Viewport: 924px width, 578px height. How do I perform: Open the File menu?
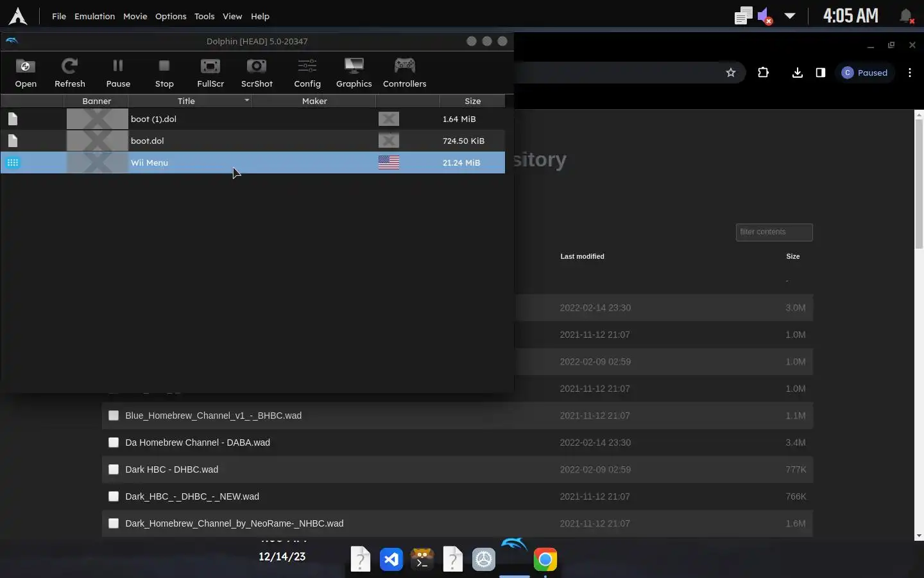click(59, 16)
